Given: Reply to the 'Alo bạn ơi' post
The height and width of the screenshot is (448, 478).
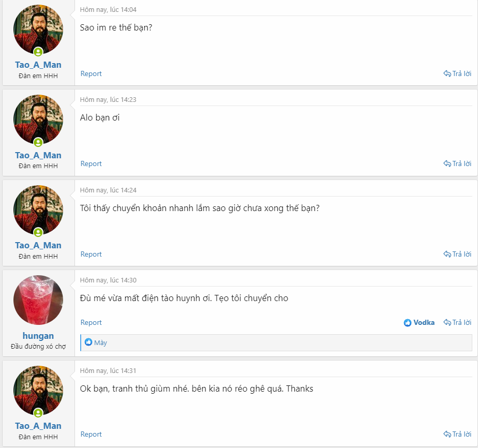Looking at the screenshot, I should (x=457, y=163).
